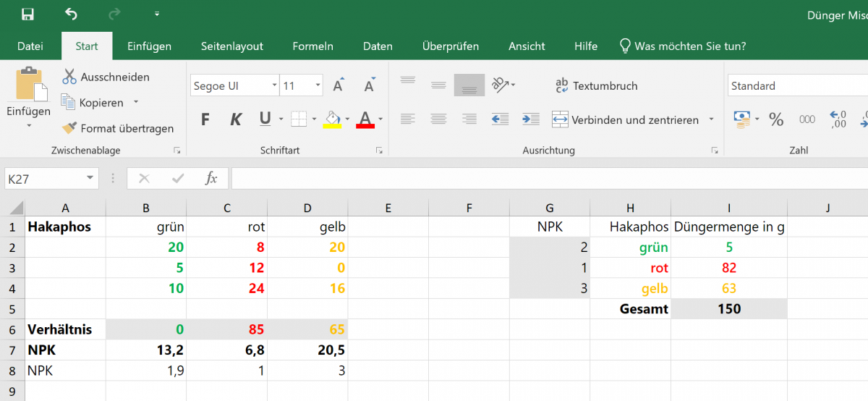The height and width of the screenshot is (401, 868).
Task: Select column G header
Action: [550, 208]
